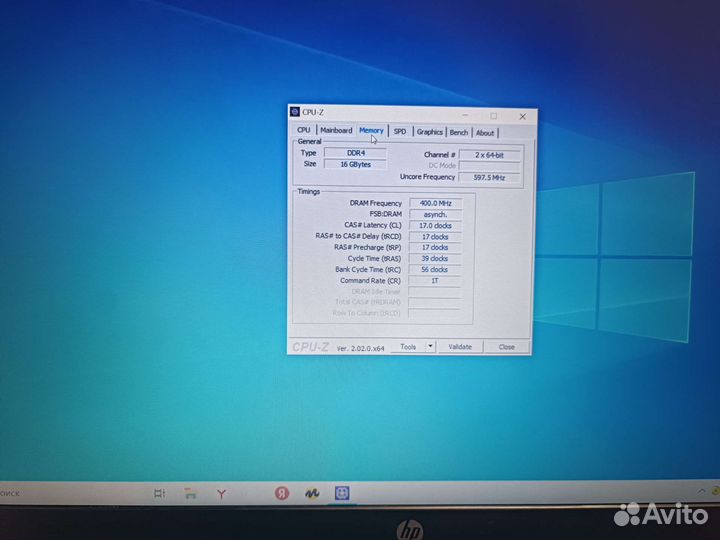Click the 39 clocks Cycle Time value
The width and height of the screenshot is (720, 540).
(435, 259)
